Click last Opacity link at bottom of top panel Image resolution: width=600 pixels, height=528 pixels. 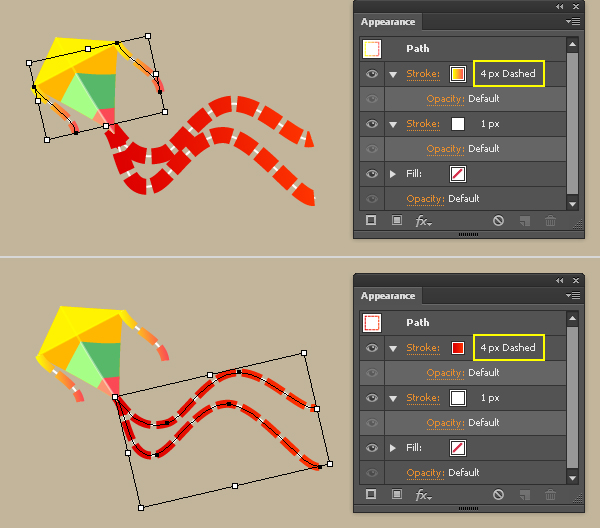[x=425, y=199]
